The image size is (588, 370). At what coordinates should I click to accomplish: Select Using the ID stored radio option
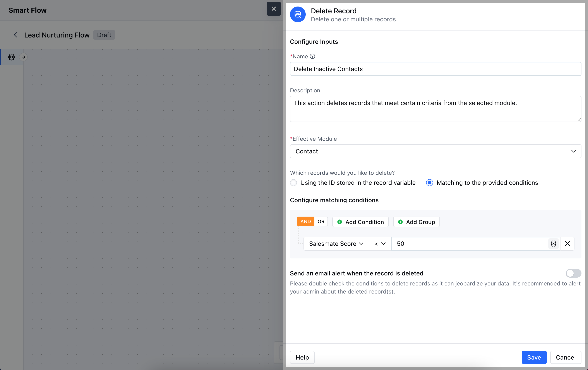point(293,183)
